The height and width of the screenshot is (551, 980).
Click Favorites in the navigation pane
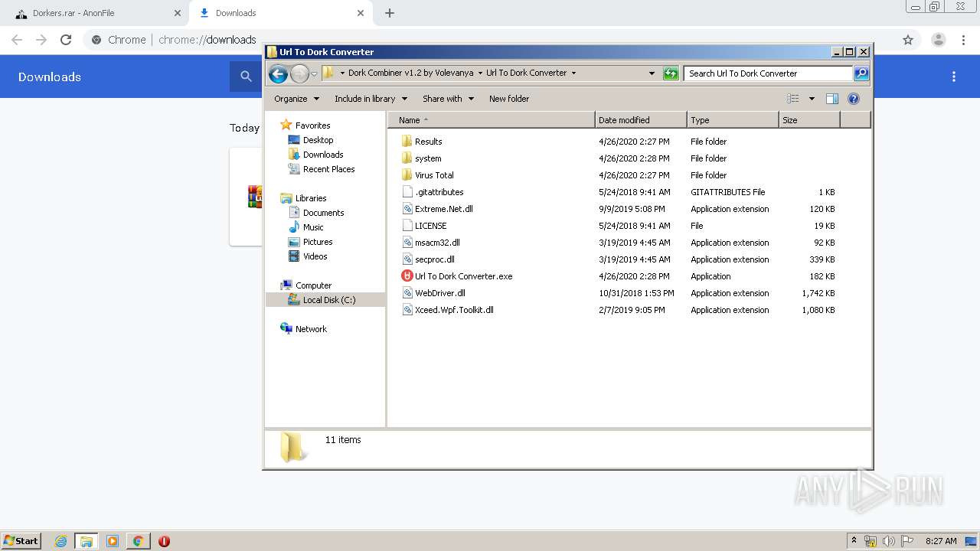pos(312,126)
